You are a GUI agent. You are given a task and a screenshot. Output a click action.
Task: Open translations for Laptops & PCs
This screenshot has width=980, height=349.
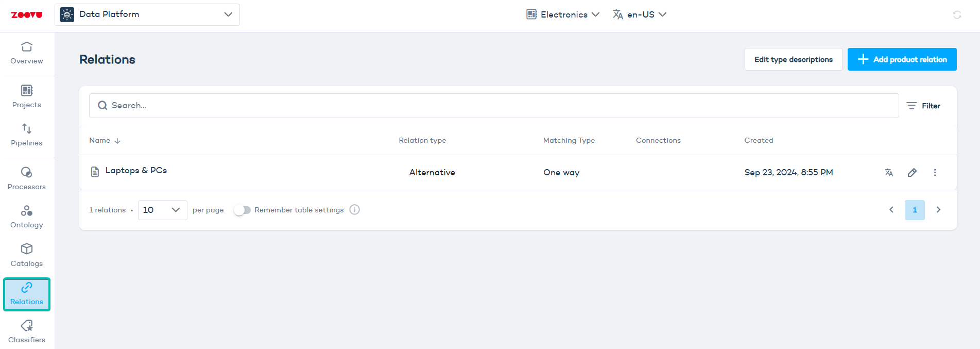coord(889,173)
